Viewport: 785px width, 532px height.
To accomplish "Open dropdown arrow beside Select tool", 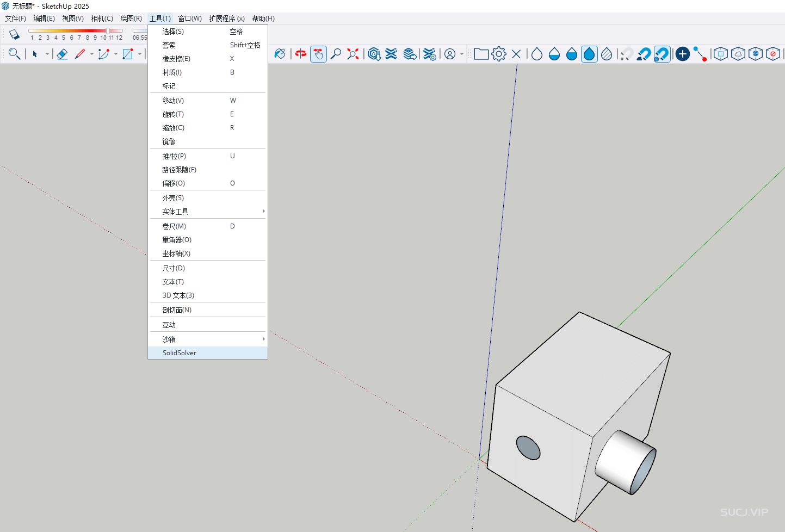I will pyautogui.click(x=47, y=54).
